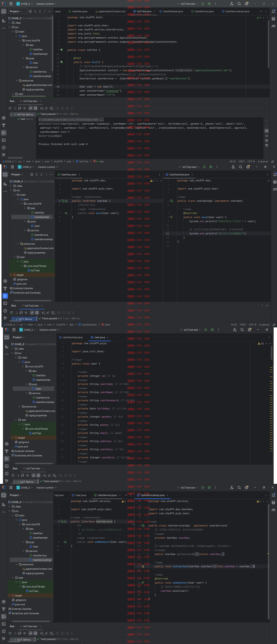Image resolution: width=277 pixels, height=644 pixels.
Task: Open Maven panel in the IoCTest.java window's right strip
Action: click(273, 26)
